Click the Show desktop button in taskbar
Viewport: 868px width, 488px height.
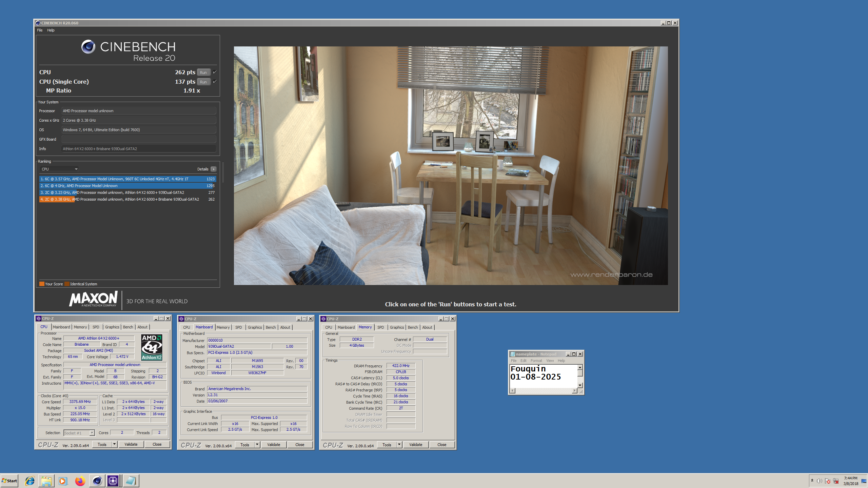coord(864,481)
